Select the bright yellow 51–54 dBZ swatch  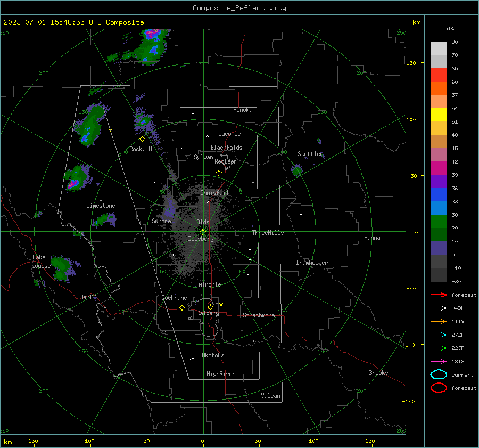point(439,115)
